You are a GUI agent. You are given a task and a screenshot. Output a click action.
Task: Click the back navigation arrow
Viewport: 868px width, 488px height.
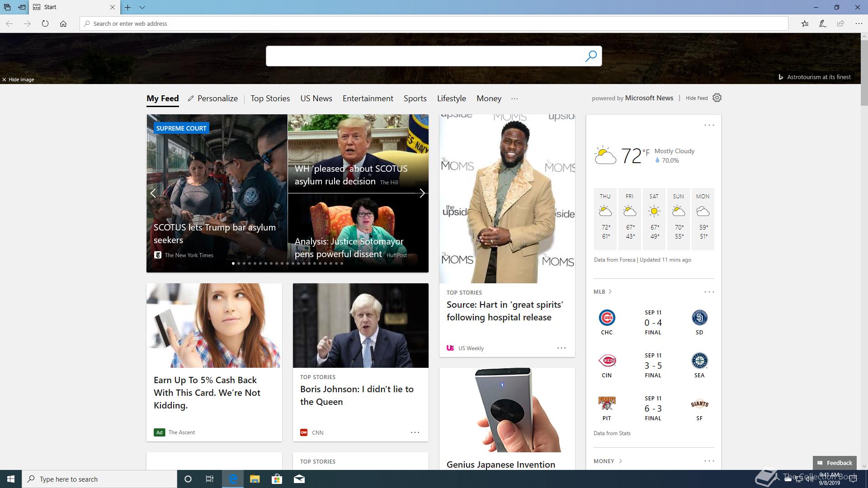9,23
